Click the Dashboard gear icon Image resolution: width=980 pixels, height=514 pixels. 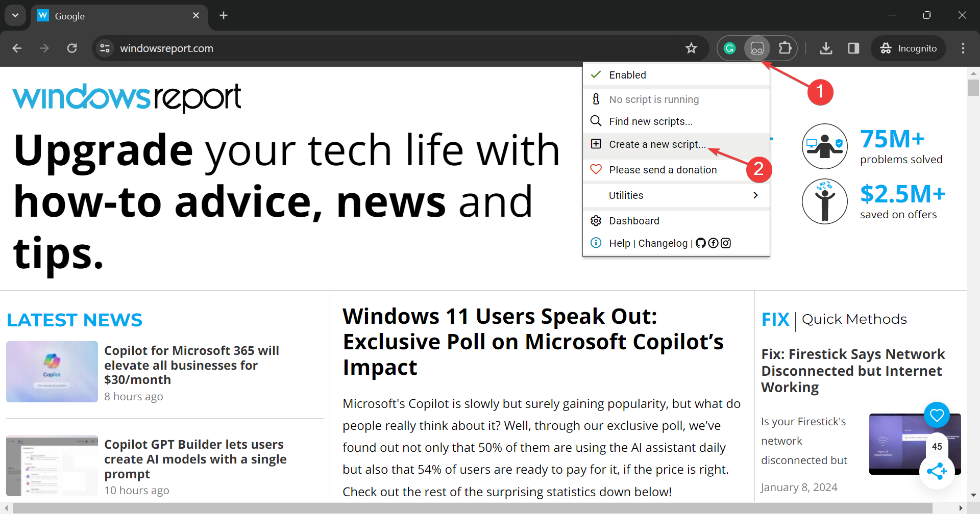[x=596, y=221]
